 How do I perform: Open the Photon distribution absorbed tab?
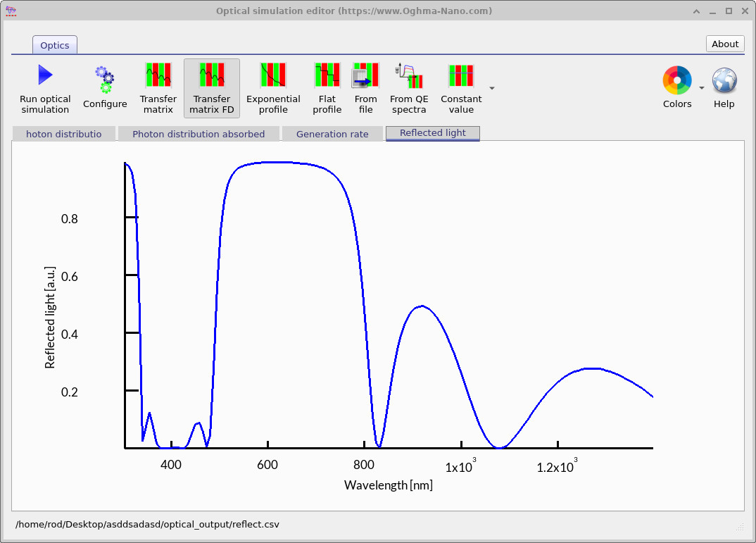(x=199, y=134)
